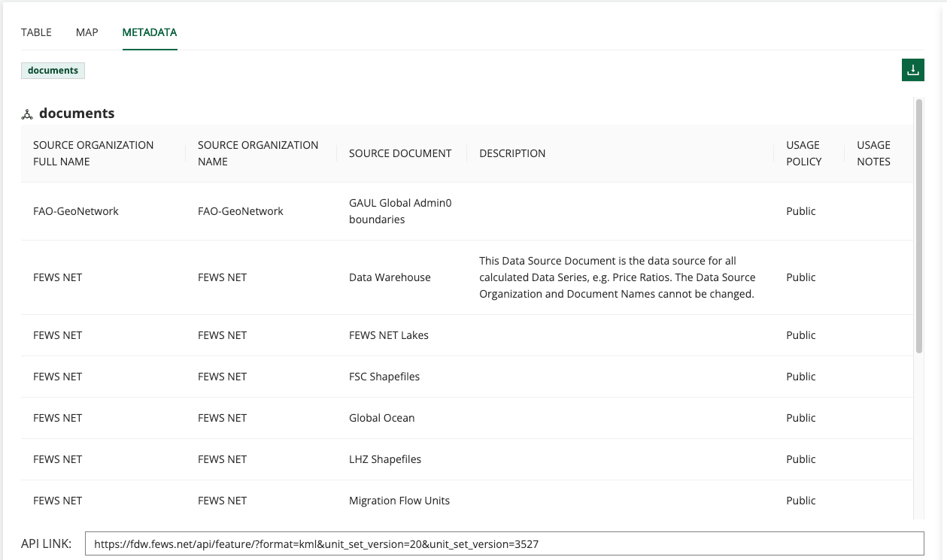The width and height of the screenshot is (947, 560).
Task: Click the documents tag chip
Action: click(x=53, y=71)
